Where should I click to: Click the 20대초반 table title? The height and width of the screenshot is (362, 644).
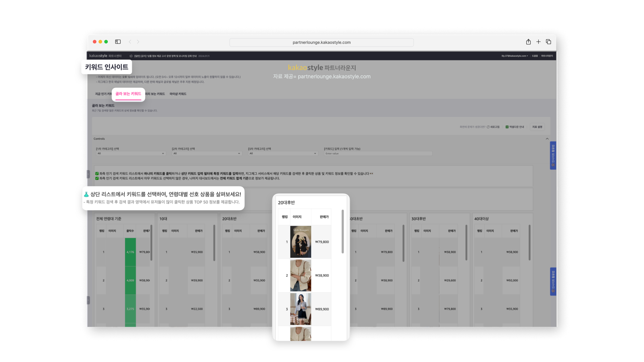[229, 219]
